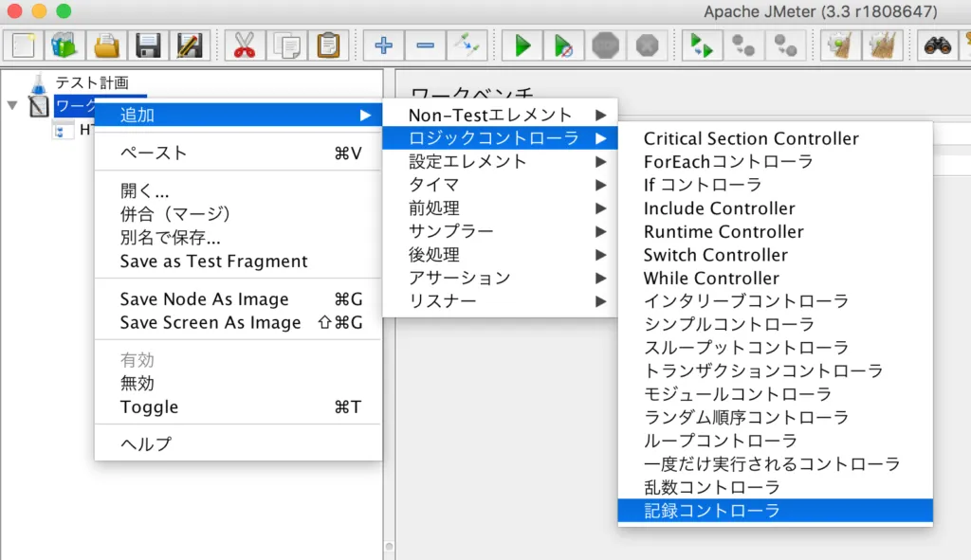Expand the サンプラー submenu

point(500,231)
